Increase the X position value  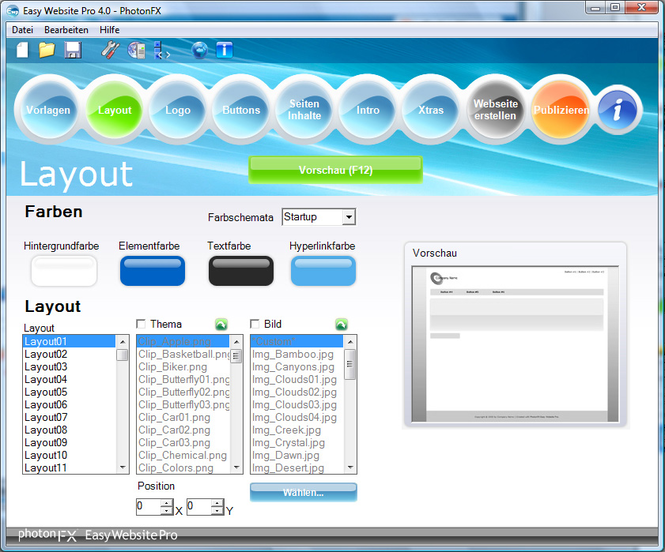(167, 503)
